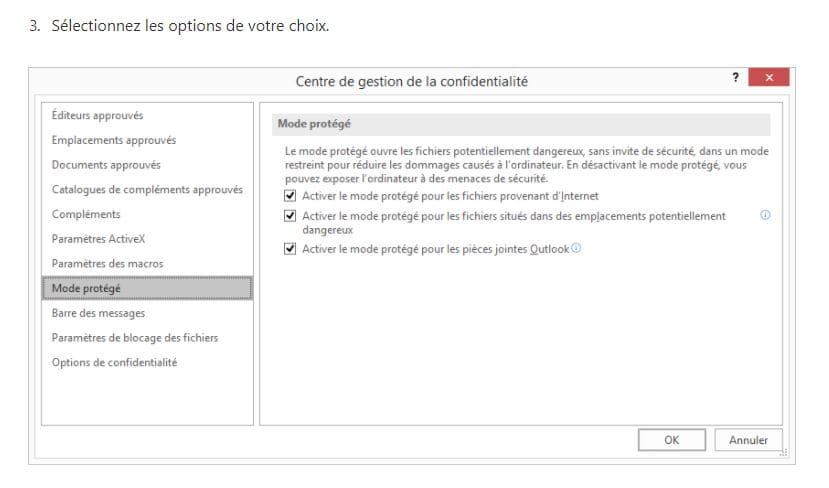Close the Centre de gestion dialog
829x488 pixels.
click(768, 77)
